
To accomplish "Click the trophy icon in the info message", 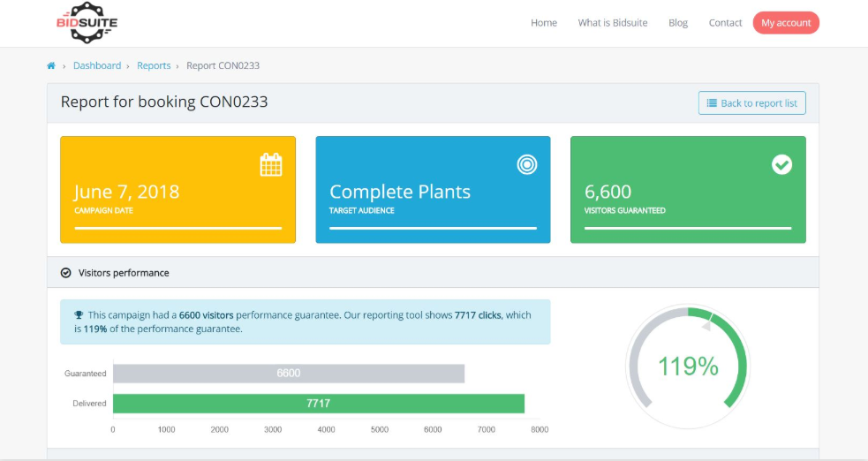I will point(79,315).
